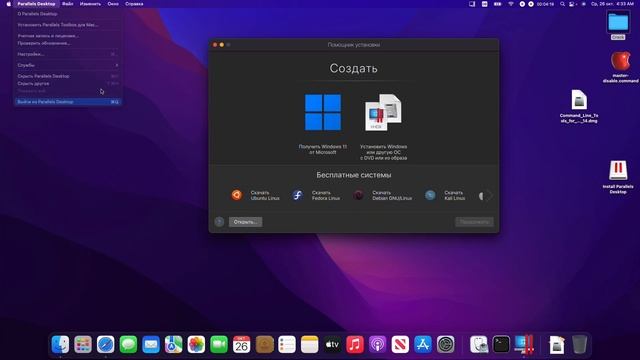Viewport: 640px width, 360px height.
Task: Select master-disable.command file on desktop
Action: (x=620, y=67)
